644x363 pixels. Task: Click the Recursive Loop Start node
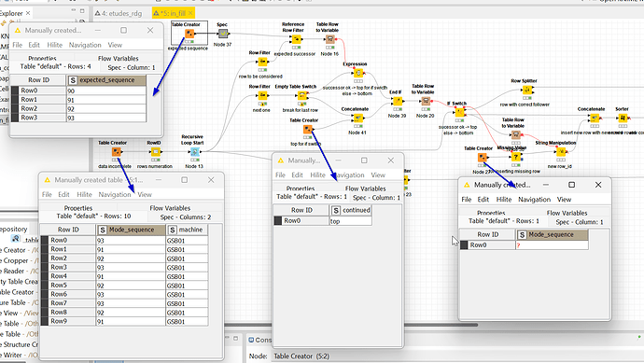[x=195, y=151]
